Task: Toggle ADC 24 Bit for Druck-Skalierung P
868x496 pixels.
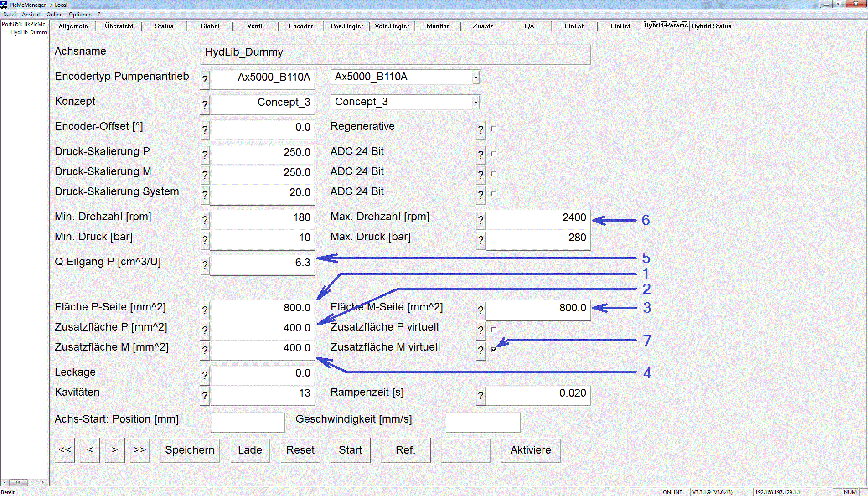Action: (494, 154)
